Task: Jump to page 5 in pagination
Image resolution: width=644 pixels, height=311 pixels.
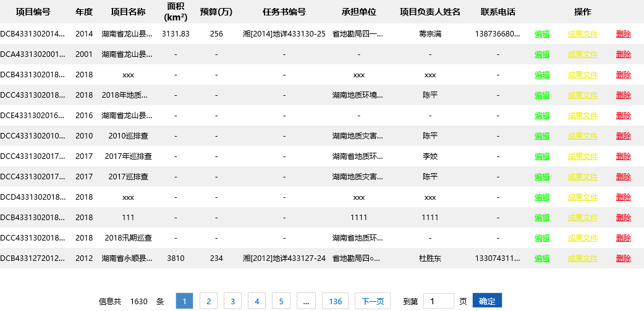Action: click(x=281, y=301)
